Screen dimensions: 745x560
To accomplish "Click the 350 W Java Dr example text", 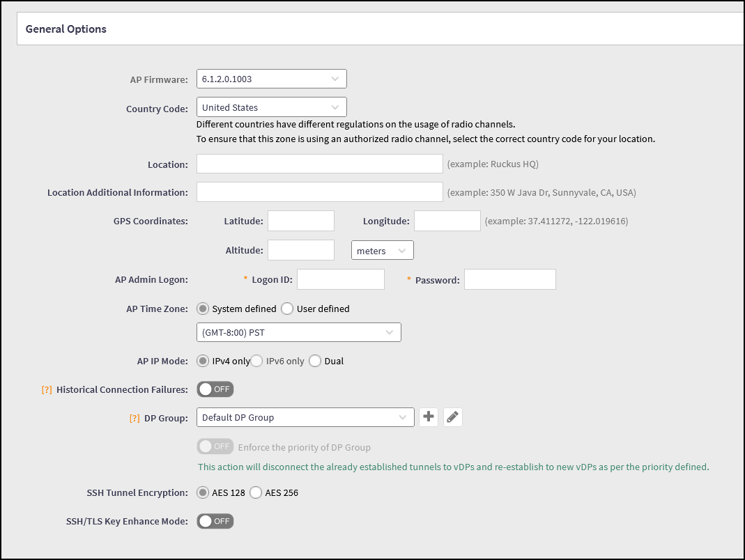I will (542, 193).
